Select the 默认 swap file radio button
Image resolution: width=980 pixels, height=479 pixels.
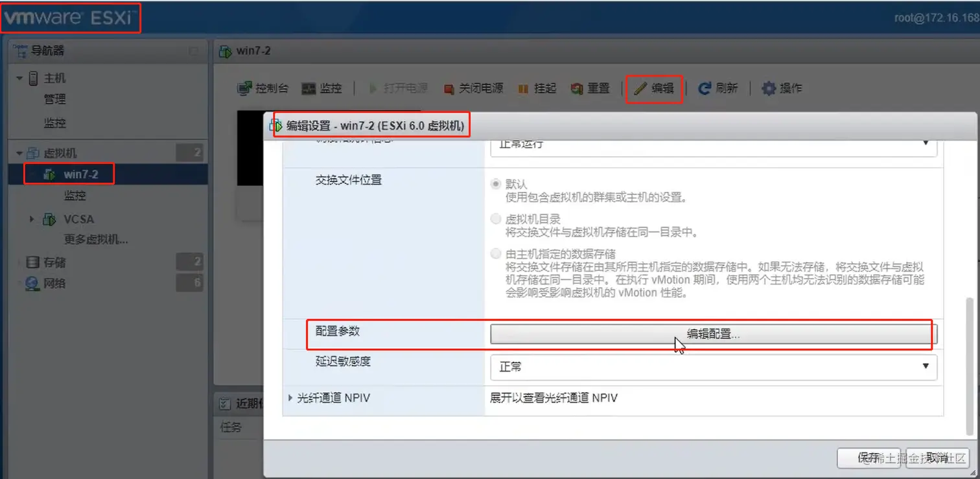point(496,184)
